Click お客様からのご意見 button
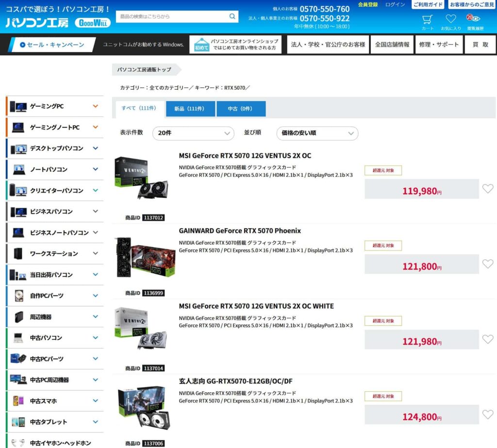This screenshot has width=497, height=448. point(472,4)
